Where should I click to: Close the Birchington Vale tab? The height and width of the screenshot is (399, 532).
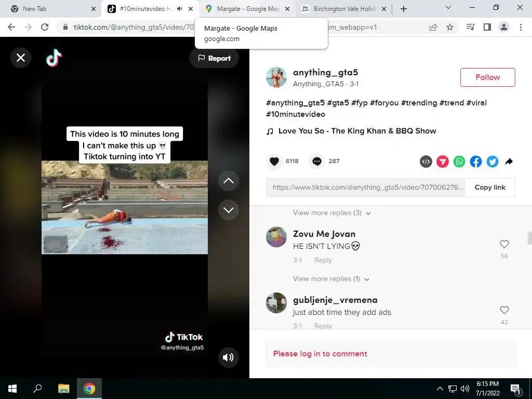384,9
